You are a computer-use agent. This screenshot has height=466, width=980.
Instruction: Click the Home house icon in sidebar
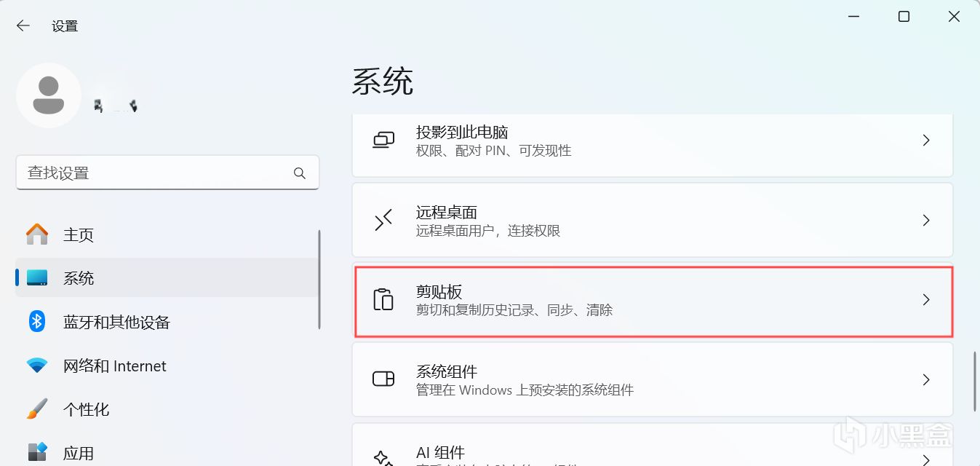click(37, 234)
